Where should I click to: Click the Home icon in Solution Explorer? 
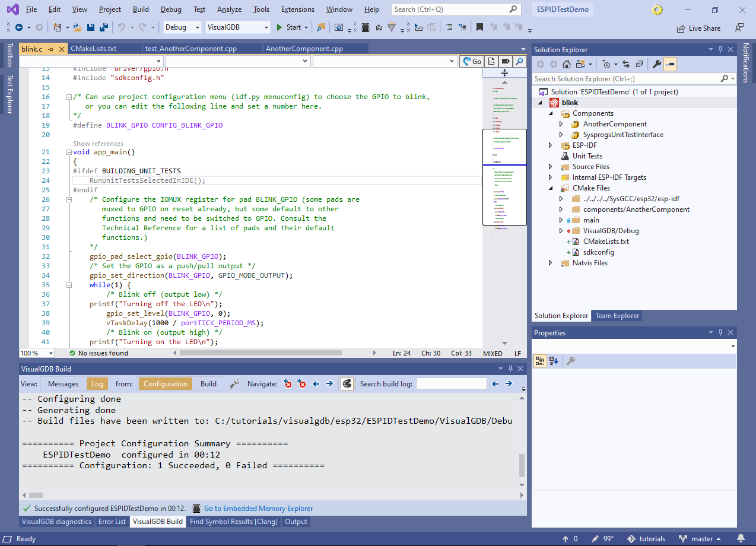point(567,64)
